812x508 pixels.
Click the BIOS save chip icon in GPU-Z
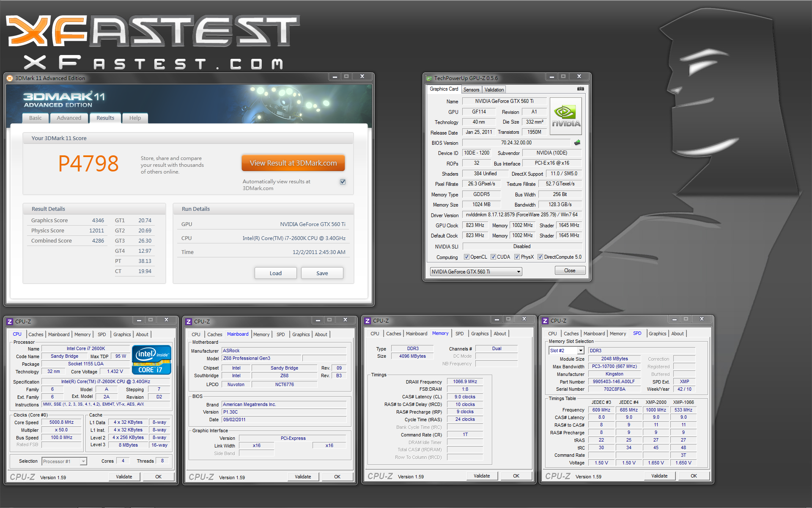pos(577,143)
